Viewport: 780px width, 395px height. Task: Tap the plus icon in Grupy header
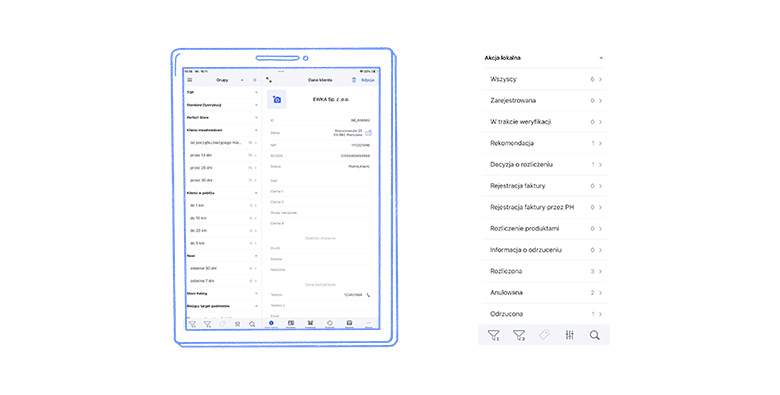255,80
